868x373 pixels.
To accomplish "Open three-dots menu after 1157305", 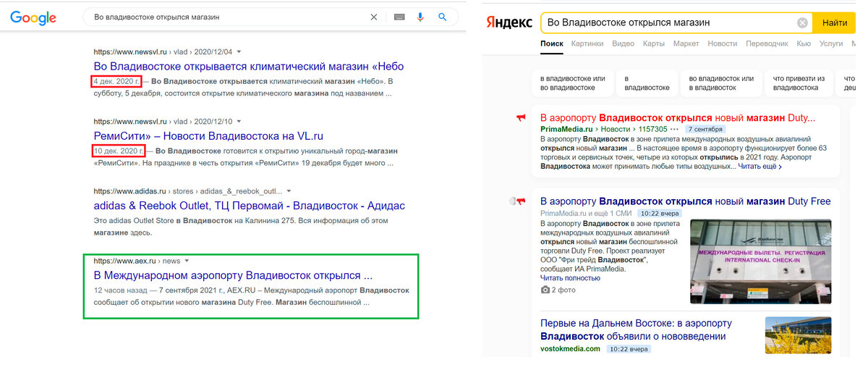I will coord(674,129).
